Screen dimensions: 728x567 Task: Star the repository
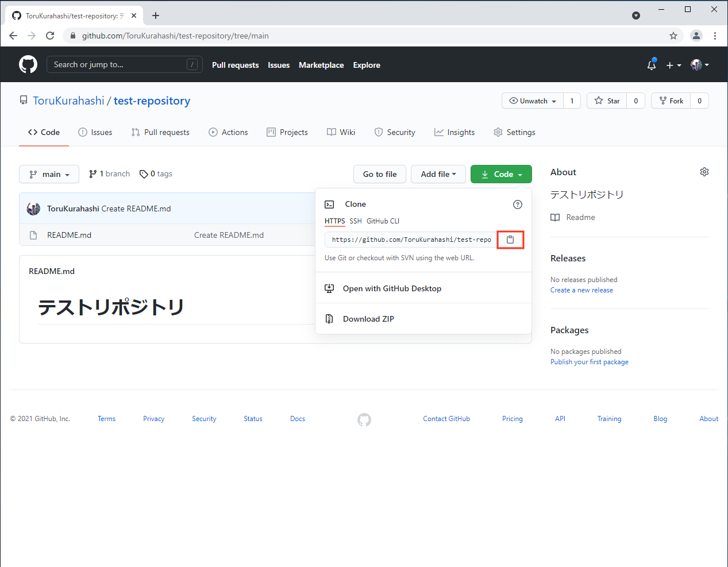coord(607,101)
